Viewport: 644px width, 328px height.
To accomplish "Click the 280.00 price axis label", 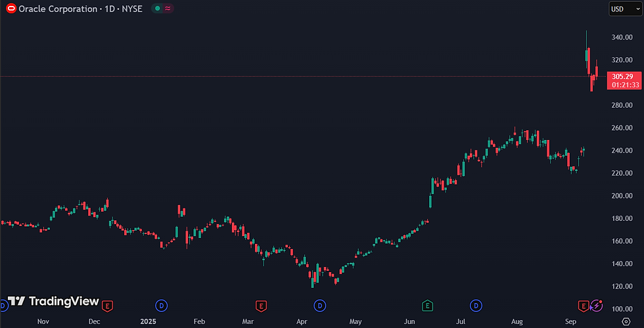I will [622, 105].
